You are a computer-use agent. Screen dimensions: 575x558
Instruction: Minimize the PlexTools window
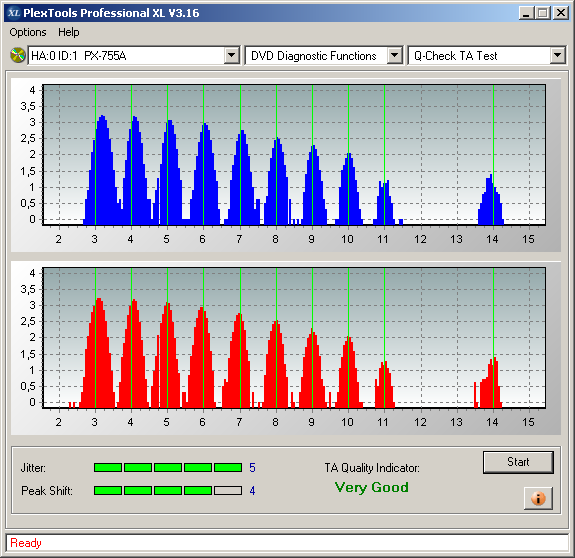click(526, 13)
